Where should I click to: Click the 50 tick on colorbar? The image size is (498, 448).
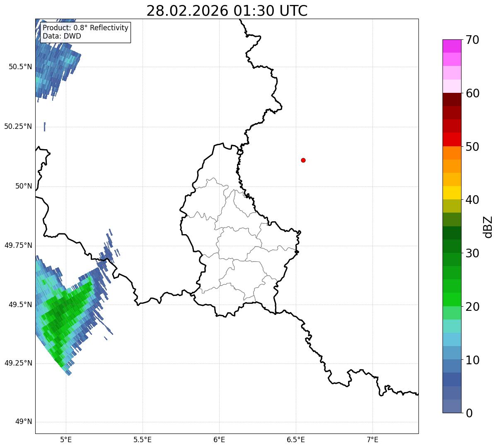pyautogui.click(x=472, y=147)
